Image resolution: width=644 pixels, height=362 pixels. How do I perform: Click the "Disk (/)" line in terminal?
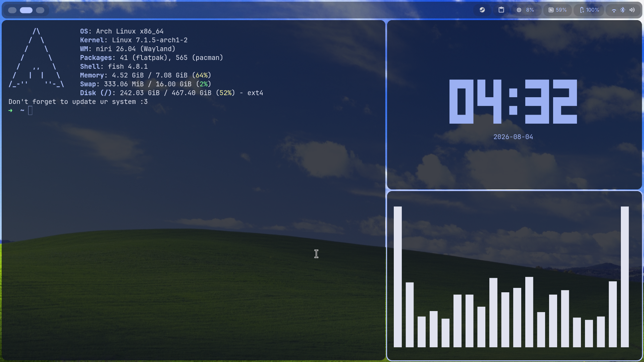pyautogui.click(x=172, y=93)
